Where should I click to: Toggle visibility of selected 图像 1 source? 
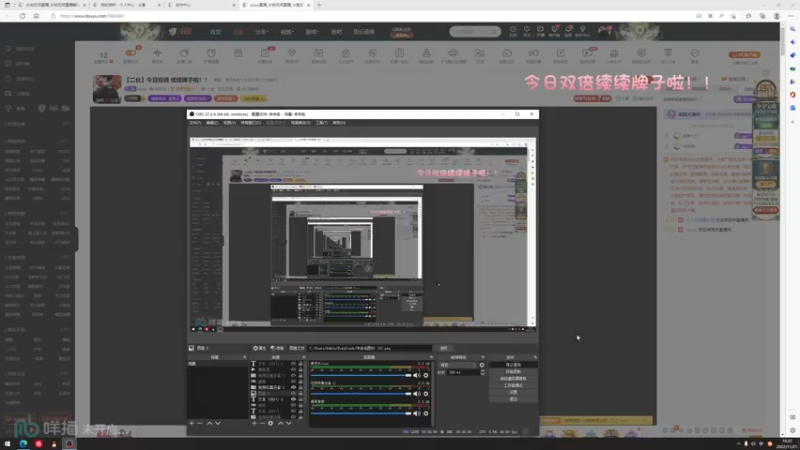[293, 393]
